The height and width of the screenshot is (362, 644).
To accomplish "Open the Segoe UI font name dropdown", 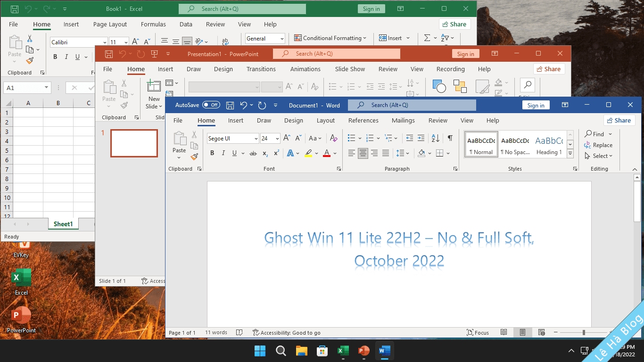I will click(256, 139).
